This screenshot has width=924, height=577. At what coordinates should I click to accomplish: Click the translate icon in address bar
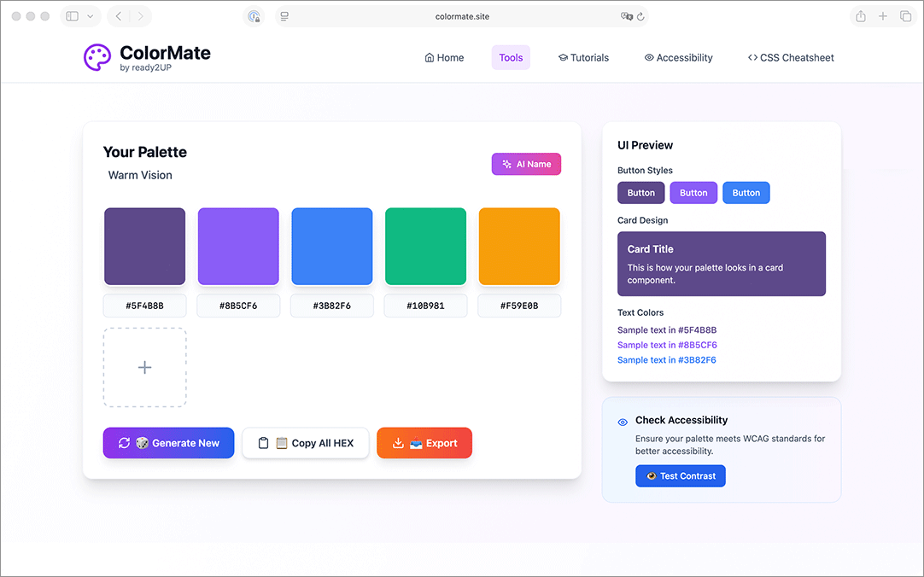(x=626, y=16)
